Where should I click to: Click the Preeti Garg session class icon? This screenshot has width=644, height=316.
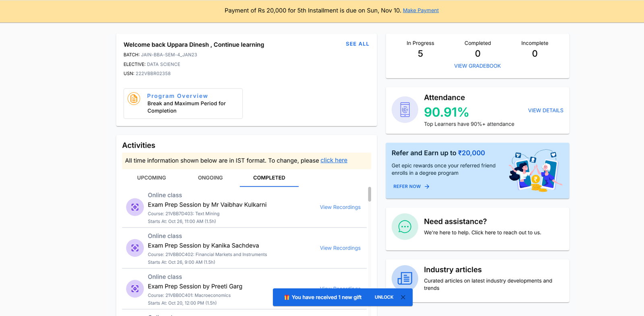point(135,289)
